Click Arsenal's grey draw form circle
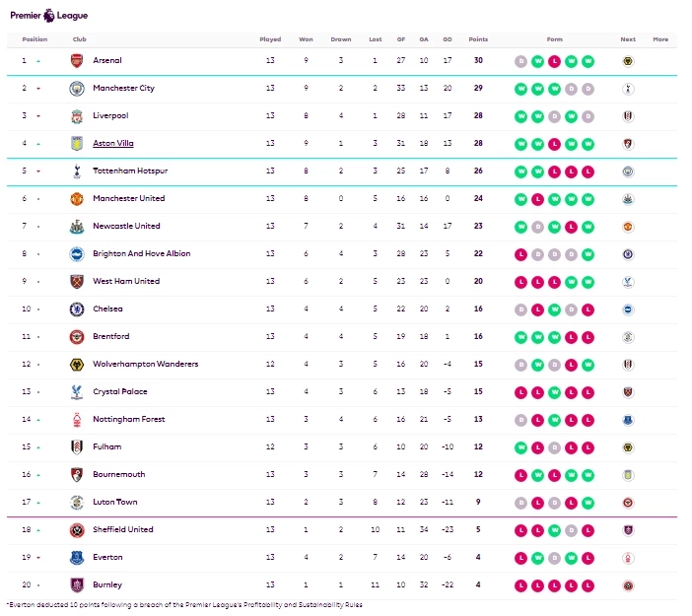 [521, 61]
